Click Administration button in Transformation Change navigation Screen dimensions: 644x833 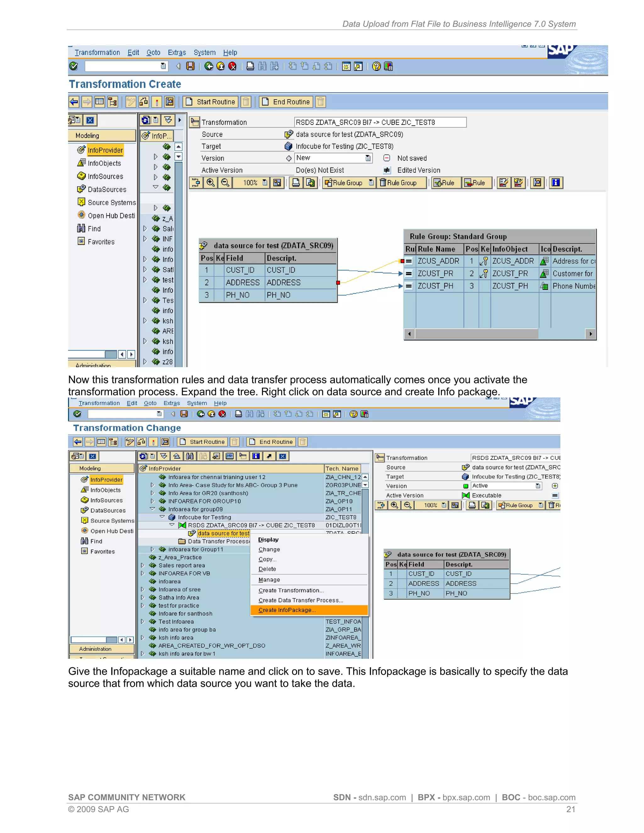102,649
